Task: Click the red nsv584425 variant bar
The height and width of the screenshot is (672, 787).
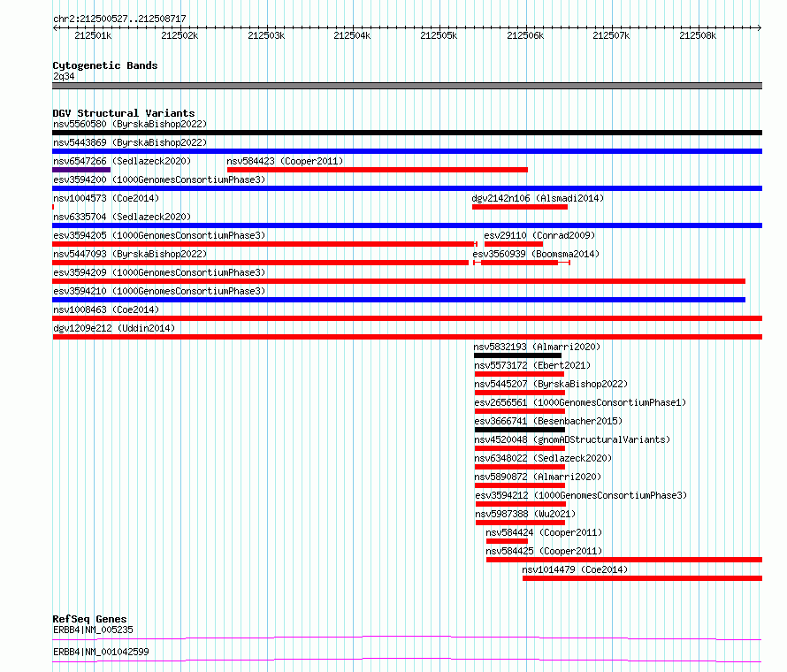Action: 624,560
